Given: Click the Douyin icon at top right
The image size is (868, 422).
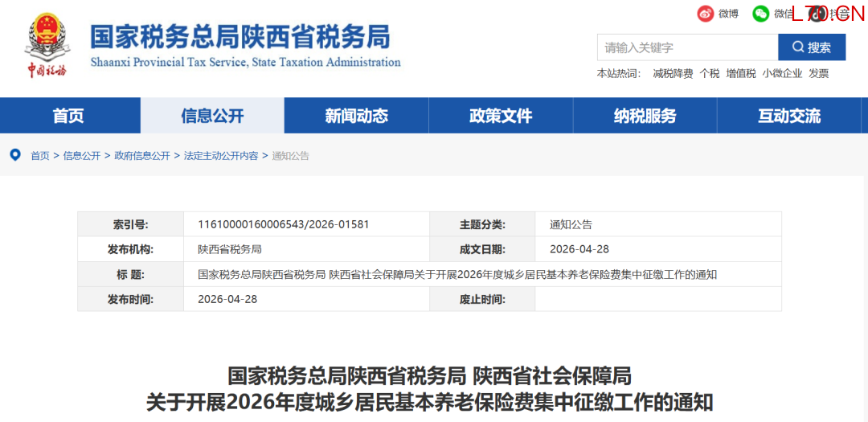Looking at the screenshot, I should 817,14.
